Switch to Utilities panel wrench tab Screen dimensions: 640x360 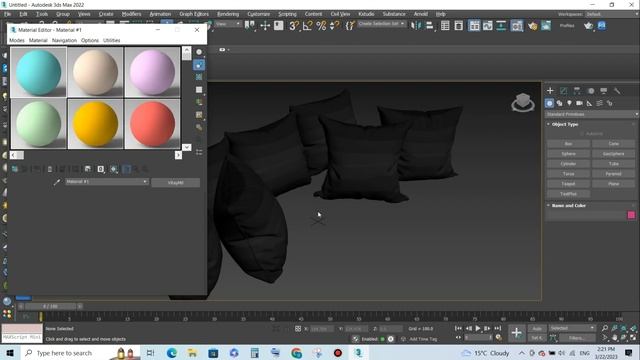tap(617, 91)
